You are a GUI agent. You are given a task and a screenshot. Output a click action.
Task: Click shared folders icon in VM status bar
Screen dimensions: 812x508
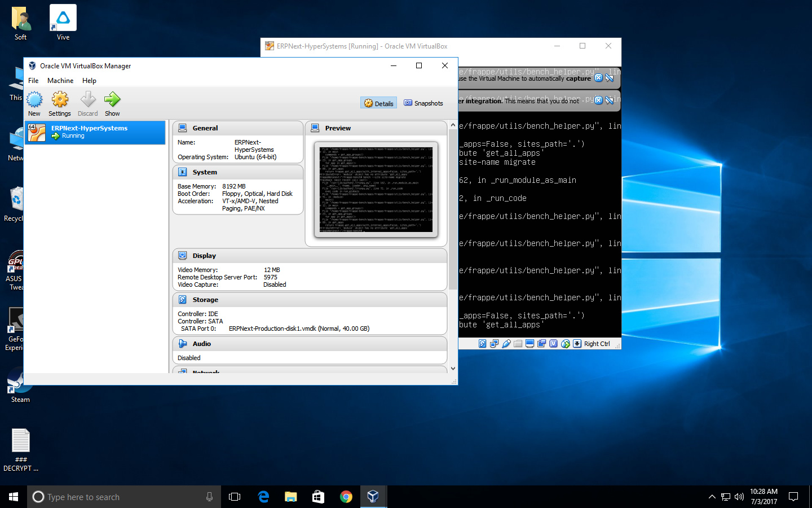518,344
